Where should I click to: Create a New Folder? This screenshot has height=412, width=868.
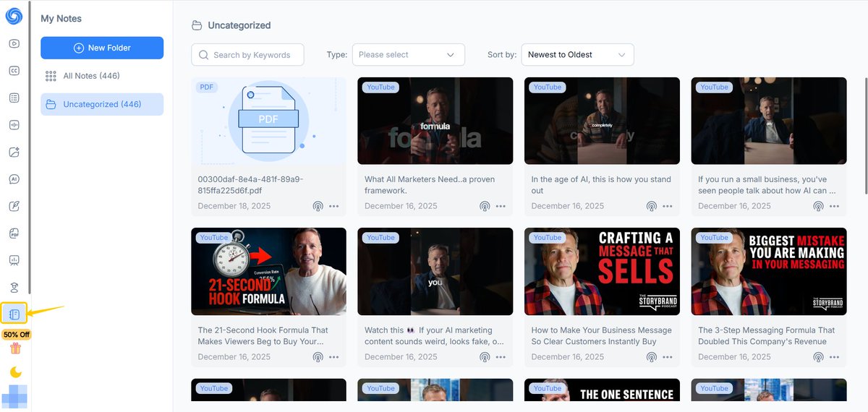(x=102, y=48)
